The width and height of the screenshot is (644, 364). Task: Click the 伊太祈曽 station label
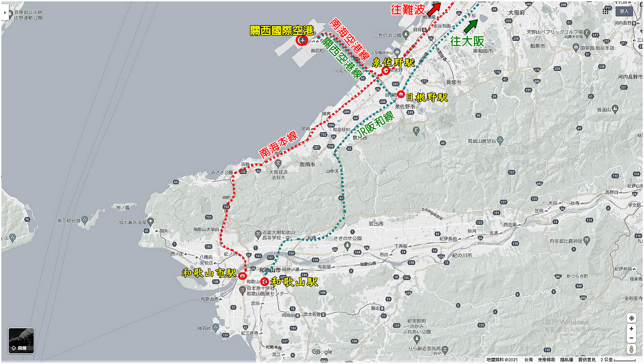coord(312,314)
